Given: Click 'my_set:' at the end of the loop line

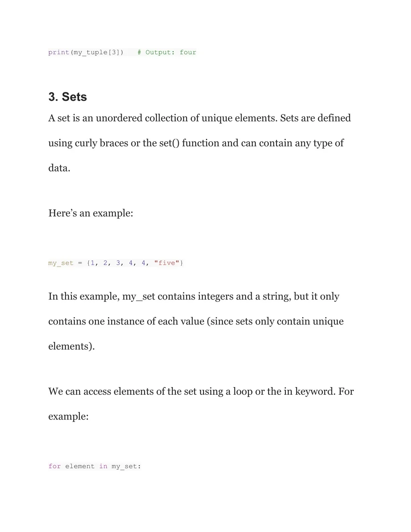Looking at the screenshot, I should coord(126,466).
